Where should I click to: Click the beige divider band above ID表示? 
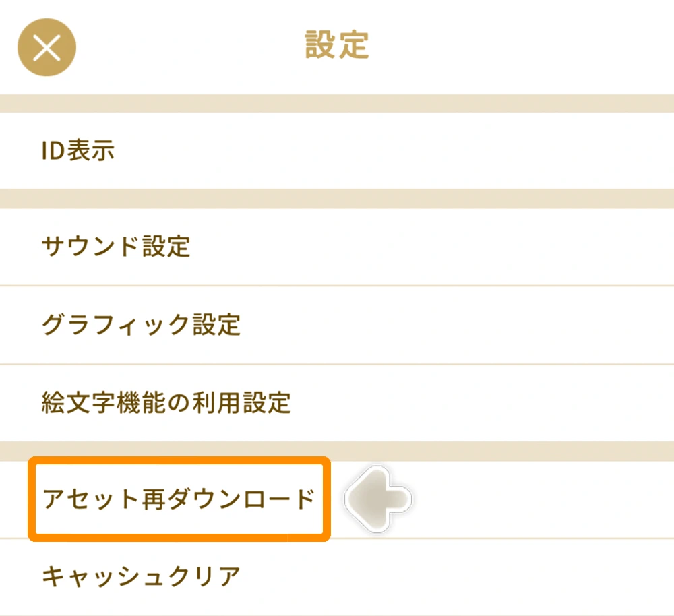point(337,103)
